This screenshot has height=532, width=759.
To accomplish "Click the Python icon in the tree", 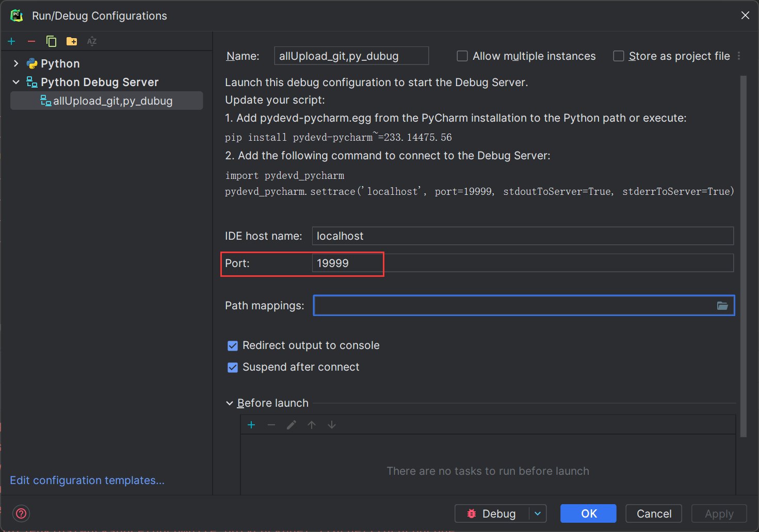I will (x=32, y=63).
